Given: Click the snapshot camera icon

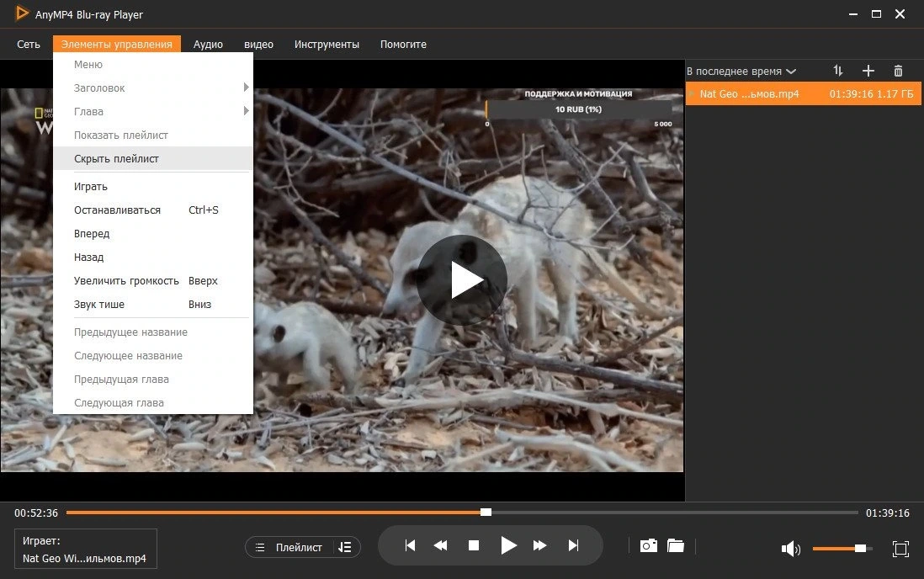Looking at the screenshot, I should coord(648,545).
